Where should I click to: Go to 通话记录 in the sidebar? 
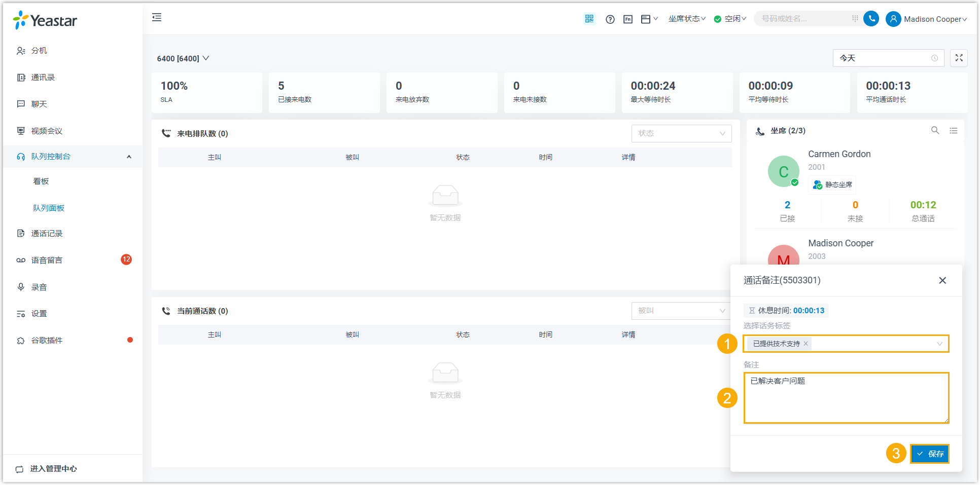[x=47, y=234]
